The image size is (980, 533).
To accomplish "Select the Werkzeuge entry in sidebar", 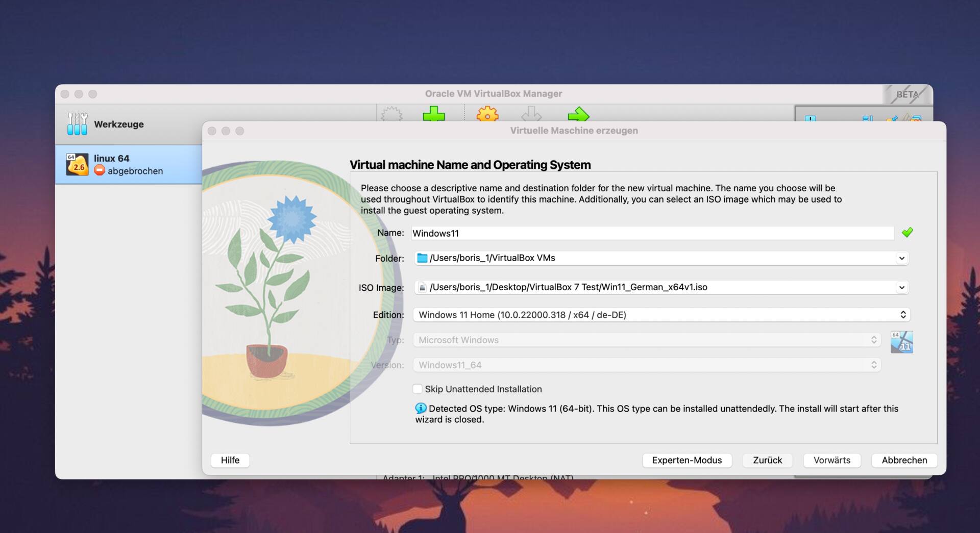I will 119,124.
